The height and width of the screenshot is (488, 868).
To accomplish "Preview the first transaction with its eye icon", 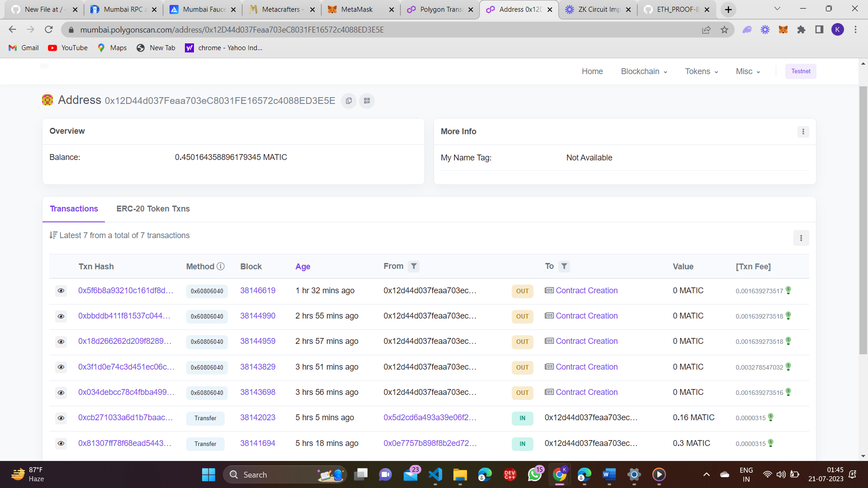I will (61, 291).
